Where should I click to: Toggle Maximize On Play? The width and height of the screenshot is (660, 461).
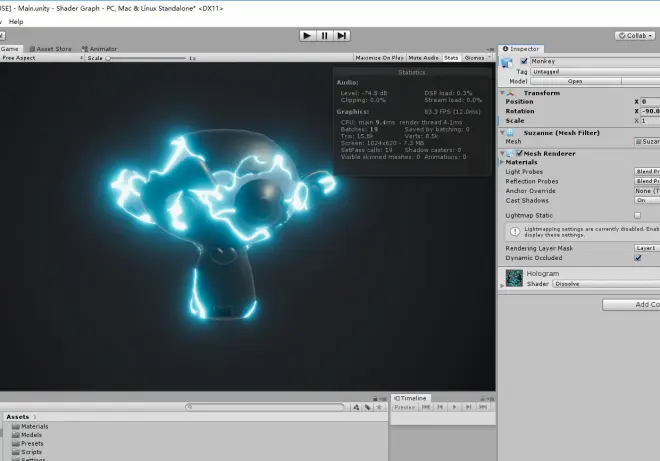pos(379,58)
